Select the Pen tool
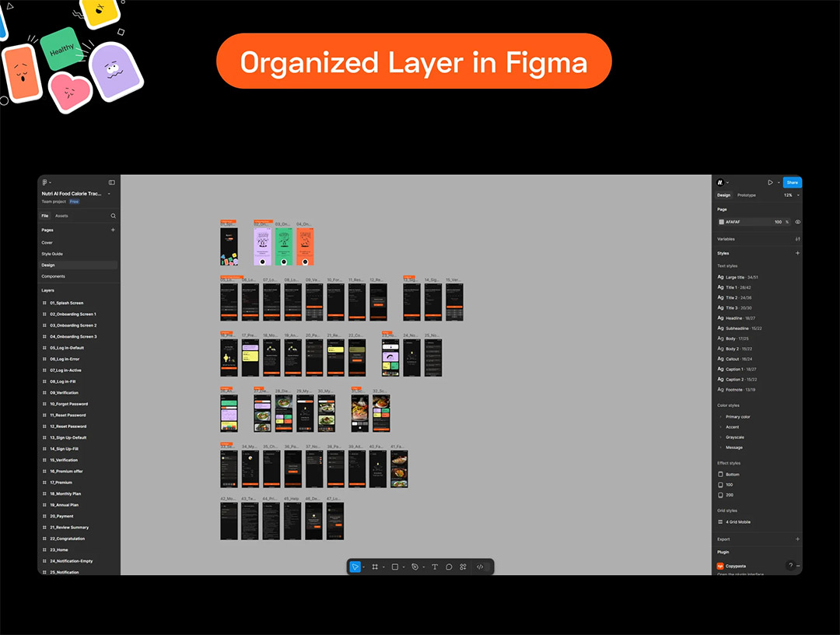This screenshot has width=840, height=635. click(415, 567)
